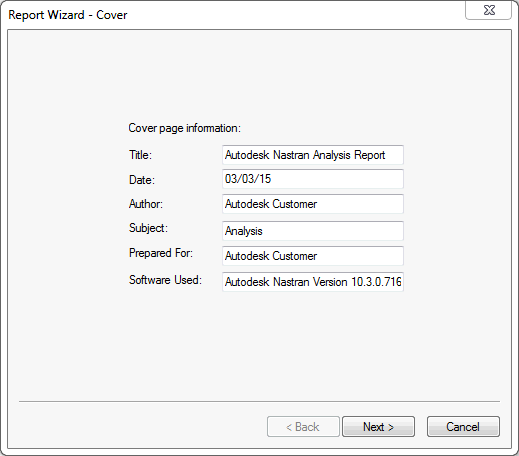The height and width of the screenshot is (456, 519).
Task: Click the "Subject:" label
Action: (x=148, y=228)
